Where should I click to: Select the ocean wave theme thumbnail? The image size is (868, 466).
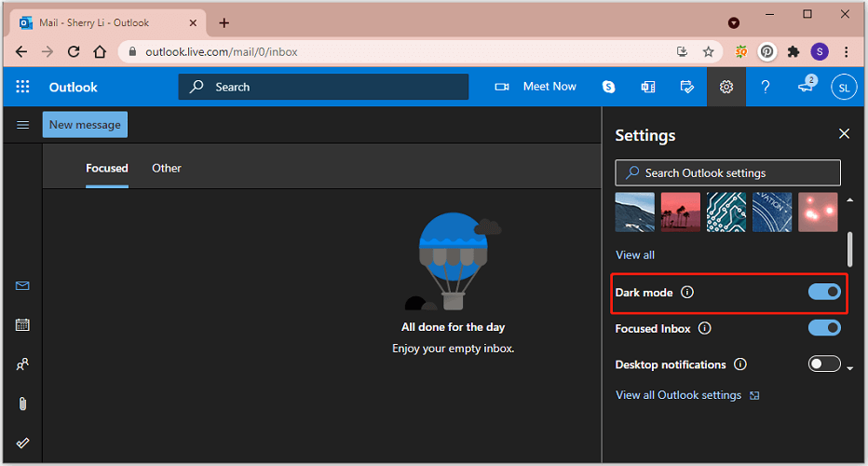point(635,212)
